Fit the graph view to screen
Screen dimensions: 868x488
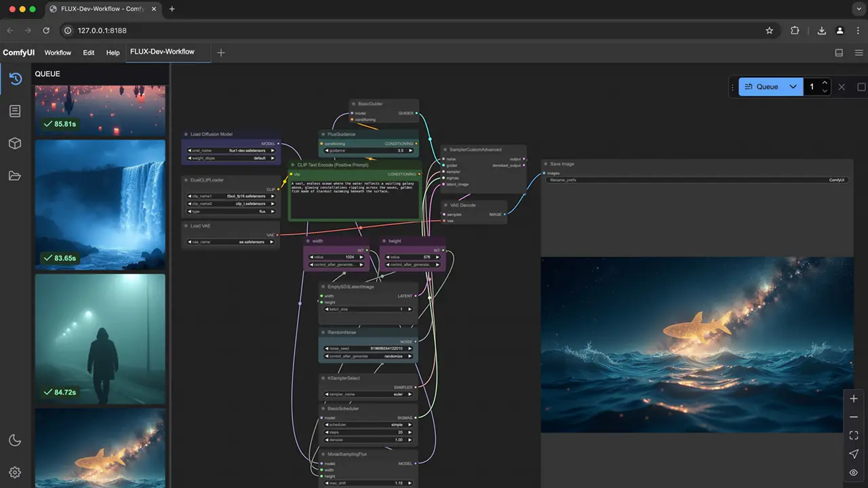click(854, 435)
